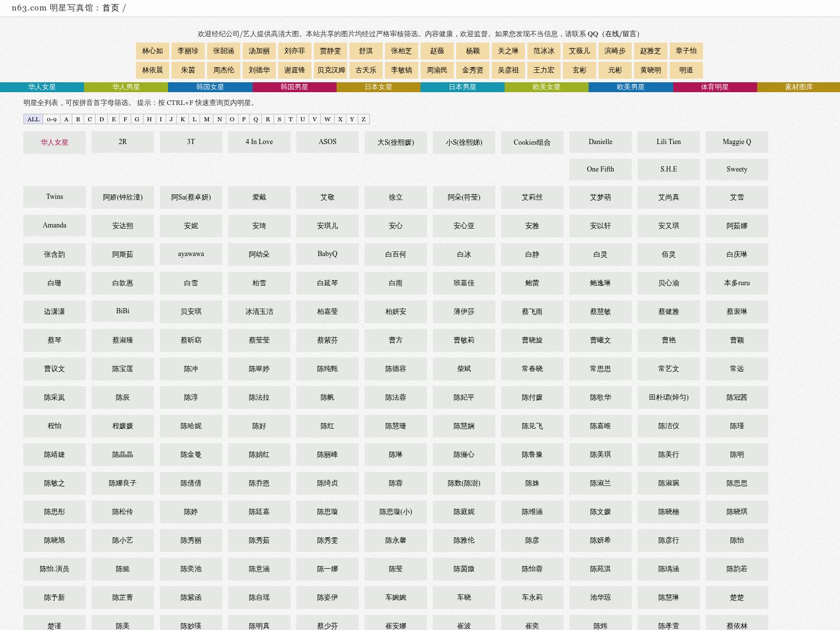The height and width of the screenshot is (630, 840).
Task: Open the 曹颖 tile
Action: tap(737, 340)
